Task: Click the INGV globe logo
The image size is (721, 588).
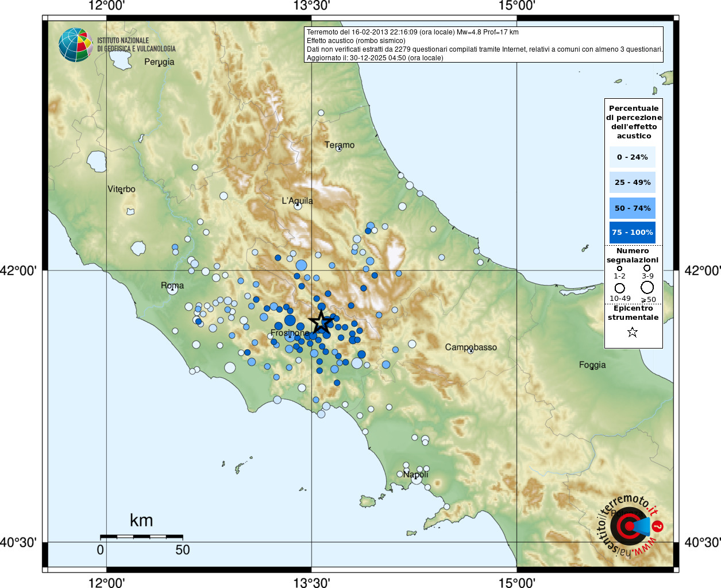Action: 75,45
